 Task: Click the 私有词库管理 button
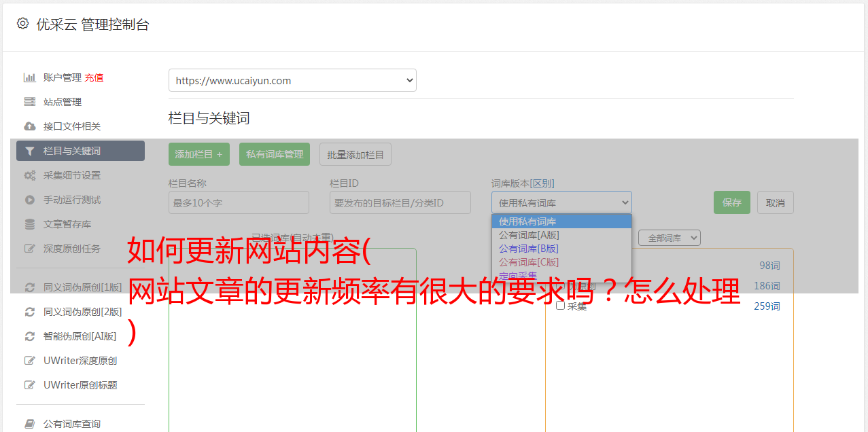[275, 154]
